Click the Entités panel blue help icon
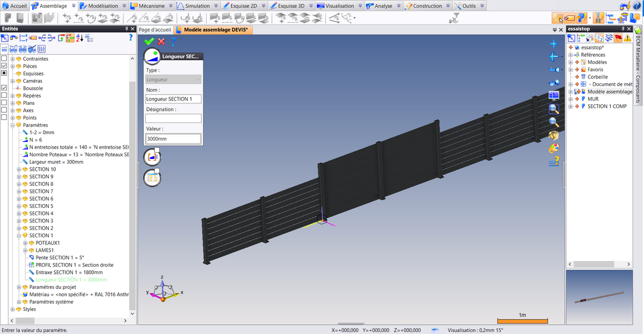The width and height of the screenshot is (644, 334). click(131, 38)
